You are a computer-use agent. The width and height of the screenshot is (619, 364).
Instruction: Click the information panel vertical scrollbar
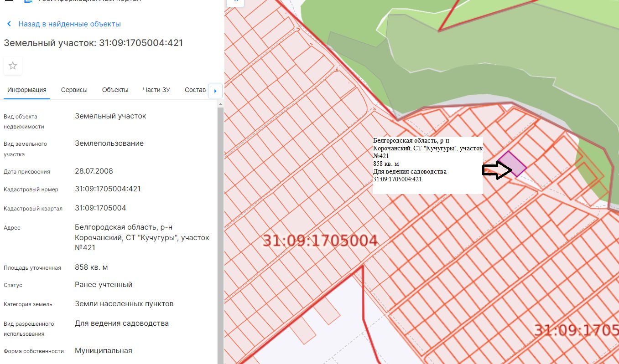tap(220, 232)
